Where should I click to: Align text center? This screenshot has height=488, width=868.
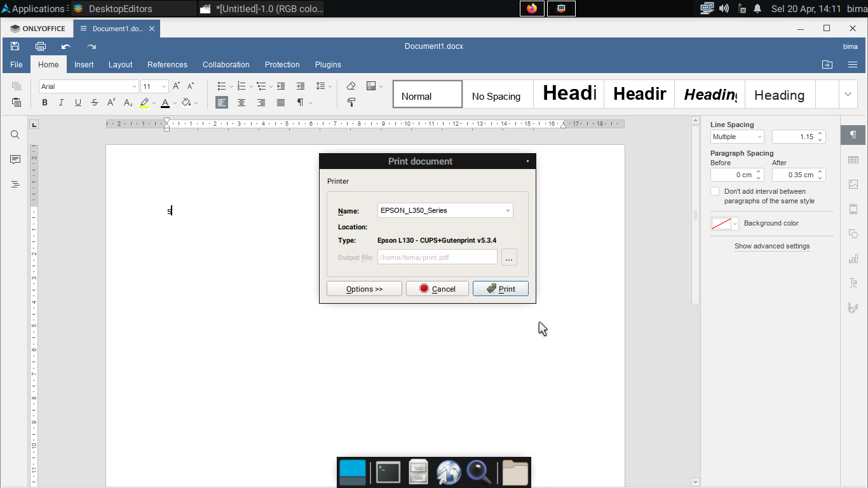tap(241, 102)
